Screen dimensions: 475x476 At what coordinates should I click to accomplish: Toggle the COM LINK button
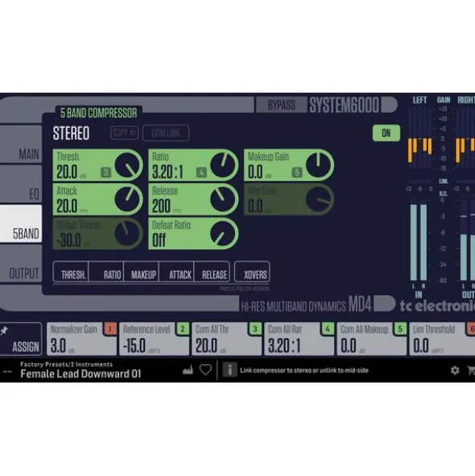[166, 133]
